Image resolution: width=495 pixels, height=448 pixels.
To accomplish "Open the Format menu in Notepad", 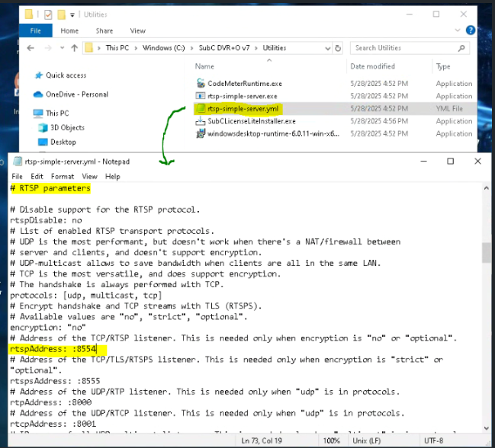I will (x=63, y=176).
